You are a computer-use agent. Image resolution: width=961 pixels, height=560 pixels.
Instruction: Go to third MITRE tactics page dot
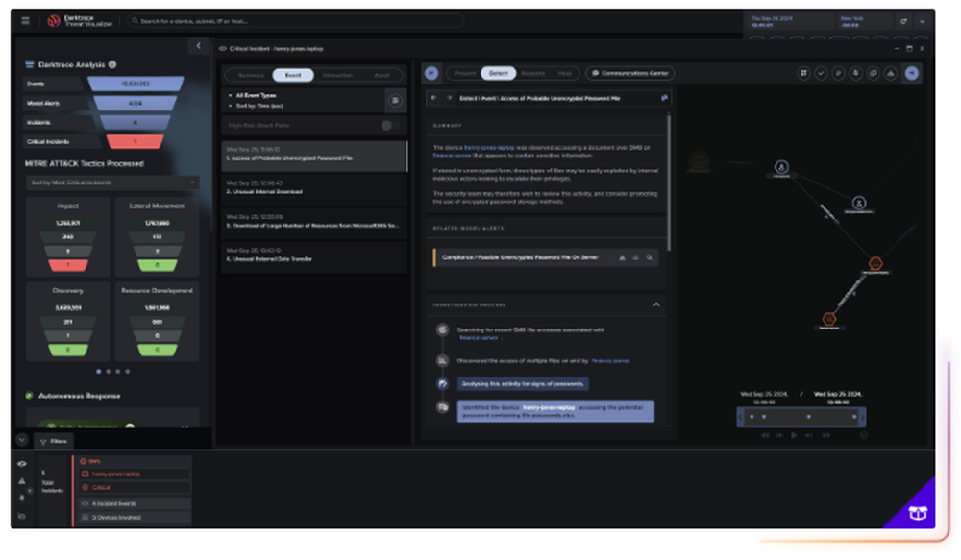pyautogui.click(x=118, y=372)
